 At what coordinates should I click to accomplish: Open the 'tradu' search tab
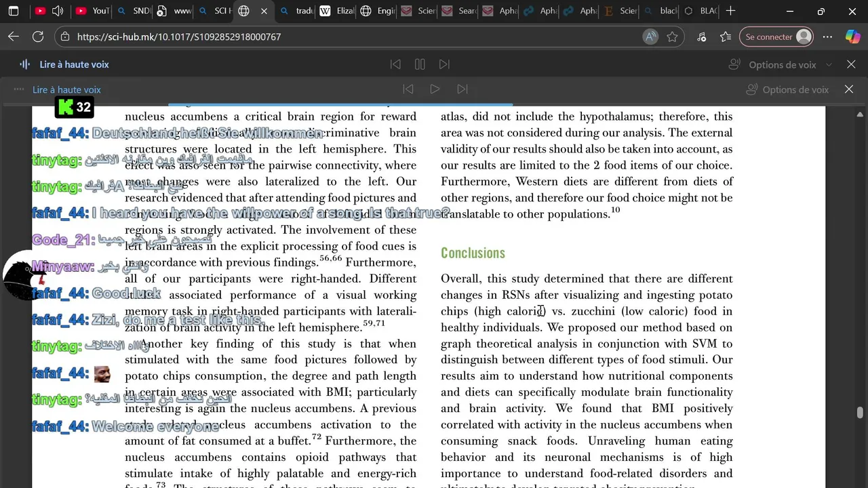click(x=296, y=11)
